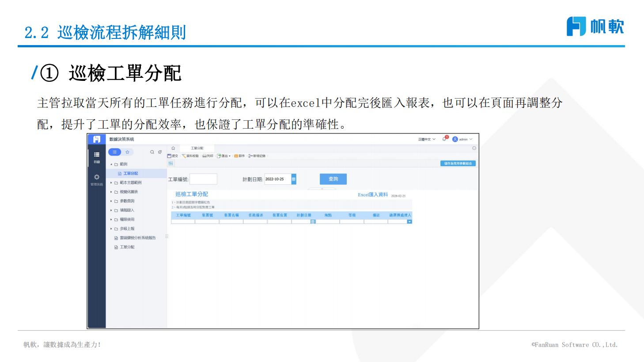Expand the 視覺化圖表 folder
644x362 pixels.
(x=111, y=192)
